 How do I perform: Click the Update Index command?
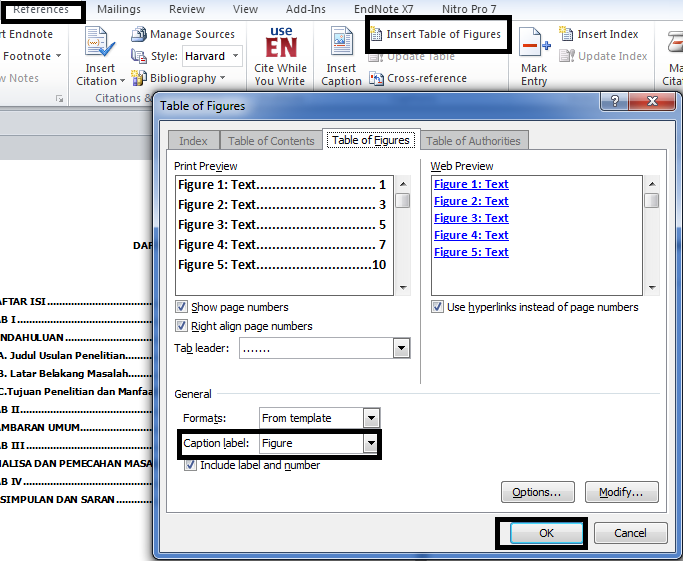pos(603,56)
